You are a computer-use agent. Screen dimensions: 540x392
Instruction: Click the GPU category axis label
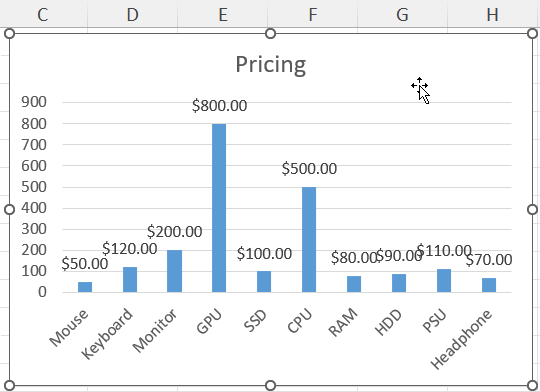pos(209,321)
